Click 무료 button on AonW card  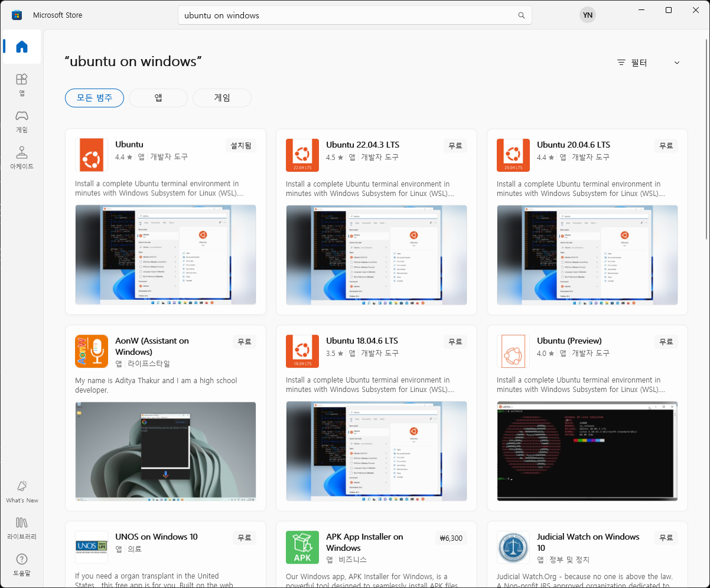(x=245, y=342)
